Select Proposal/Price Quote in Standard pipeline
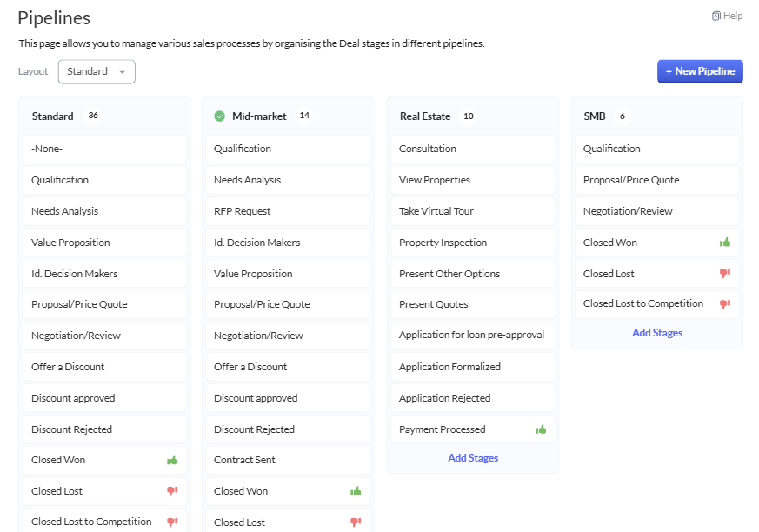The height and width of the screenshot is (532, 759). pos(104,304)
